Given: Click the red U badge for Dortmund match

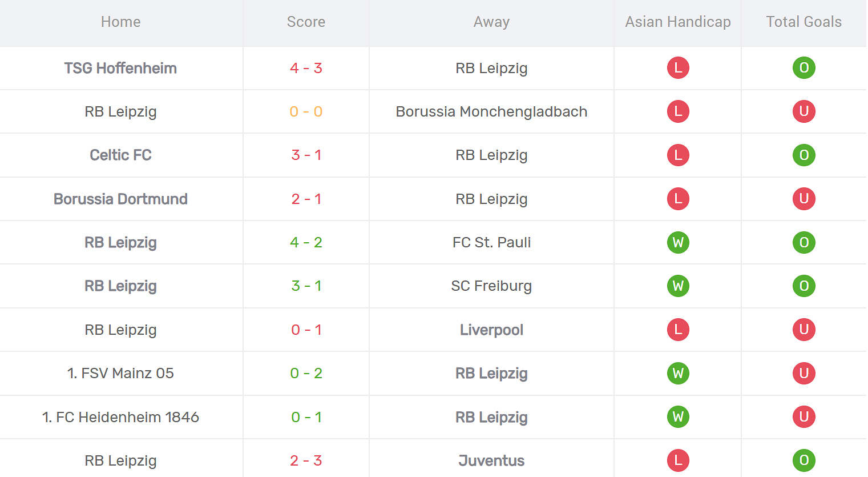Looking at the screenshot, I should [804, 199].
